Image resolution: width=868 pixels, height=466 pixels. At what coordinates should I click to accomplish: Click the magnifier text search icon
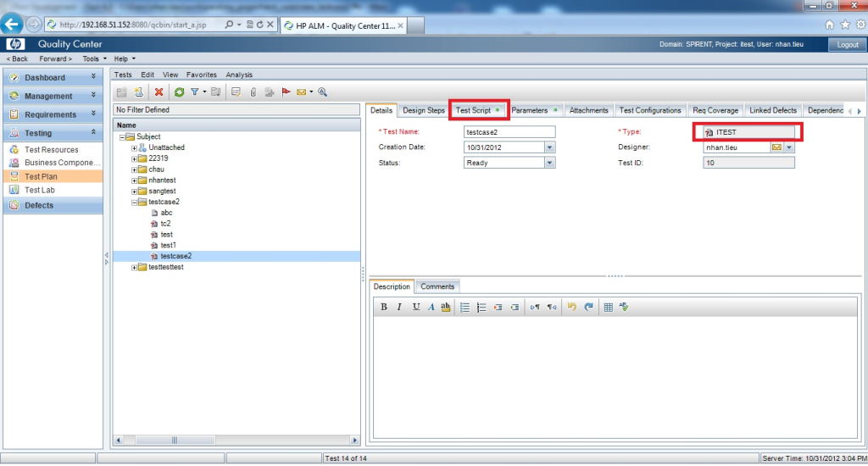pyautogui.click(x=322, y=92)
